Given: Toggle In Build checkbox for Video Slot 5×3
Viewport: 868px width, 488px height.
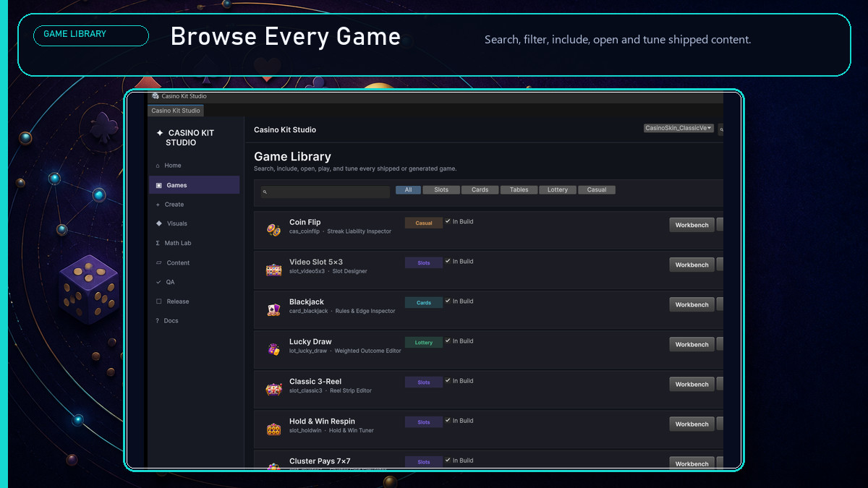Looking at the screenshot, I should click(448, 261).
